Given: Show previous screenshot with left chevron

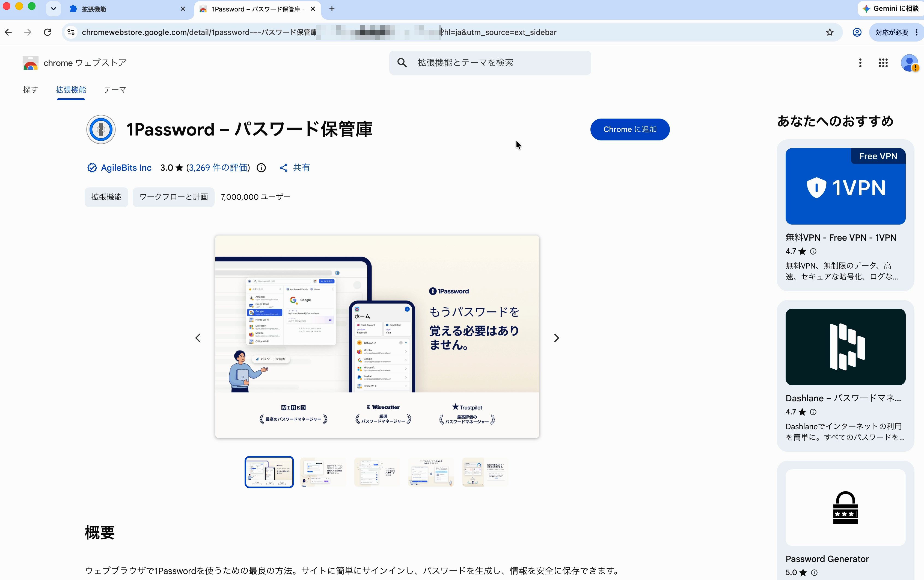Looking at the screenshot, I should [198, 338].
